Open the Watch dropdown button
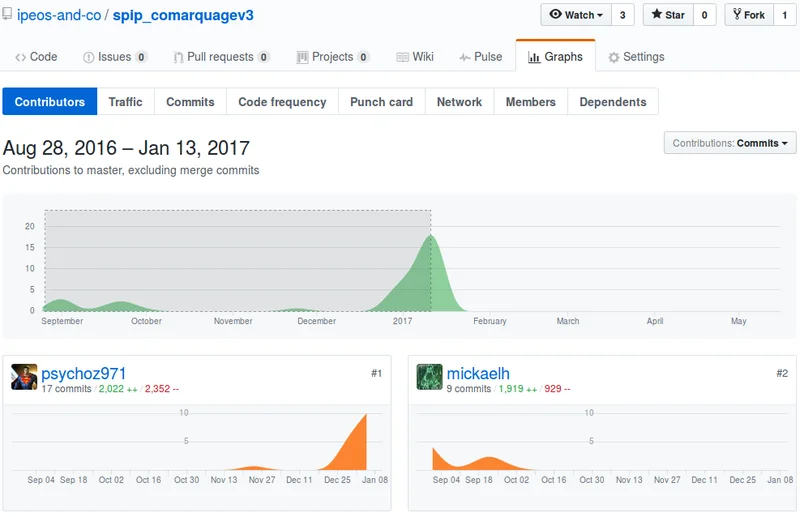This screenshot has height=517, width=800. (x=576, y=15)
